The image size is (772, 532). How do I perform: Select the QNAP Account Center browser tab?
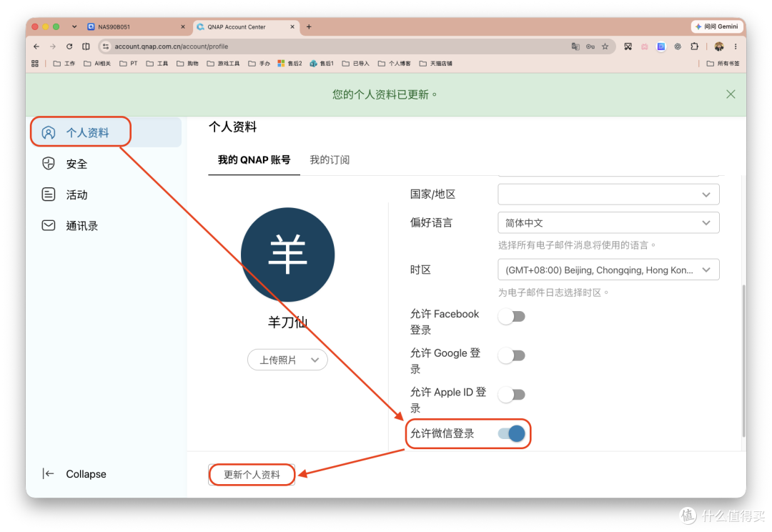246,26
